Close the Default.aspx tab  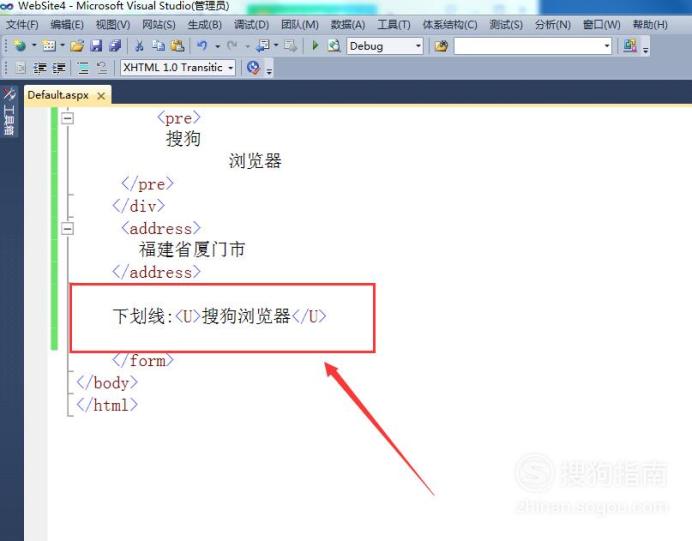[x=101, y=96]
